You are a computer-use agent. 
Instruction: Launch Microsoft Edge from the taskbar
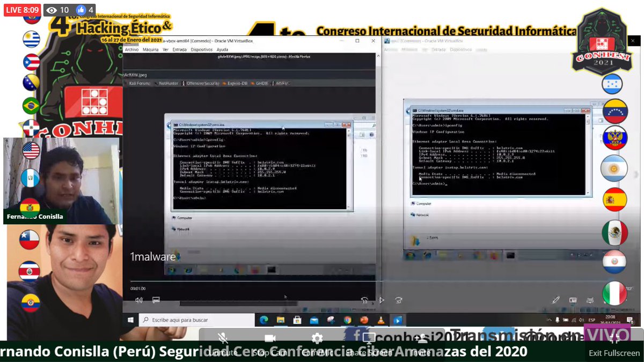(264, 320)
